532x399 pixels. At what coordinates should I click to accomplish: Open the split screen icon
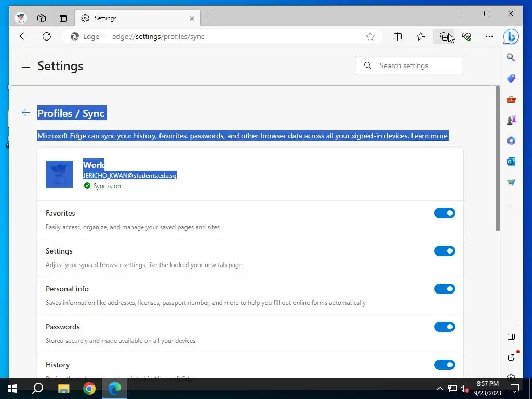pos(397,36)
